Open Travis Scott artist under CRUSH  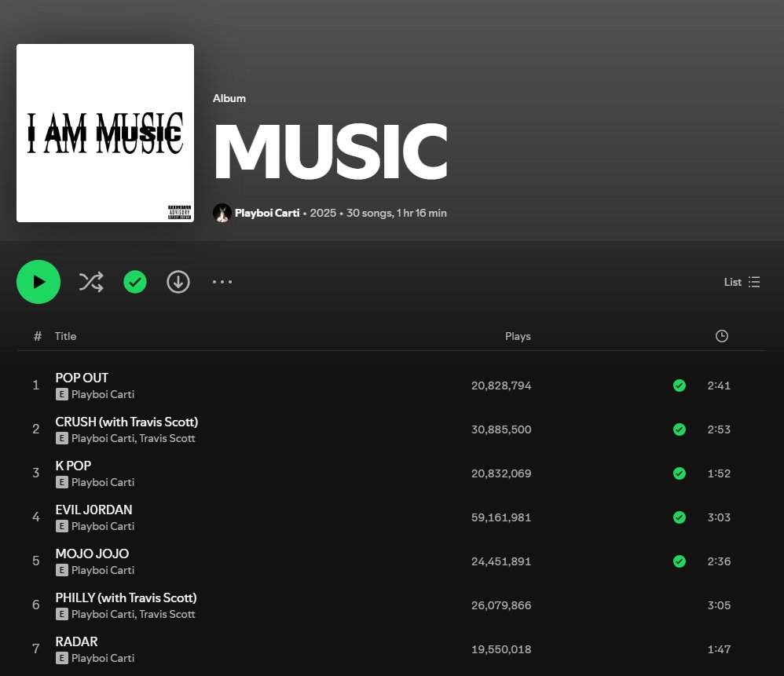(x=167, y=438)
